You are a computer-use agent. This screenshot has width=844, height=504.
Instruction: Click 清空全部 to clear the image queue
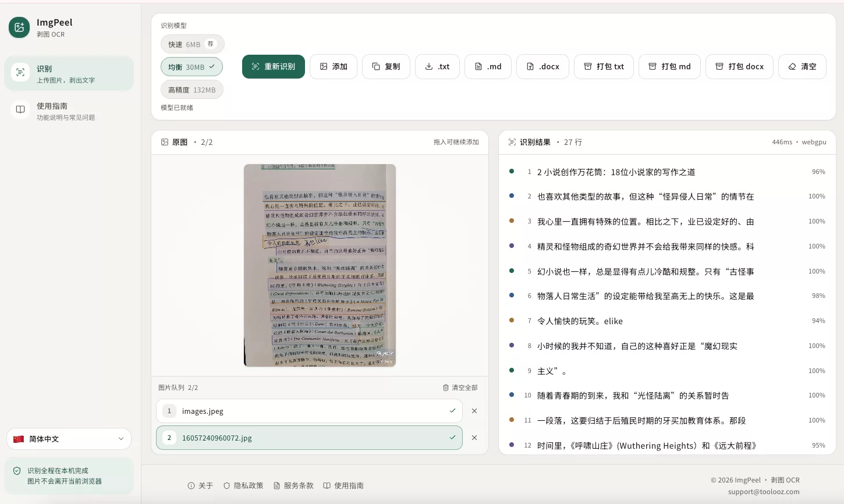pyautogui.click(x=460, y=388)
